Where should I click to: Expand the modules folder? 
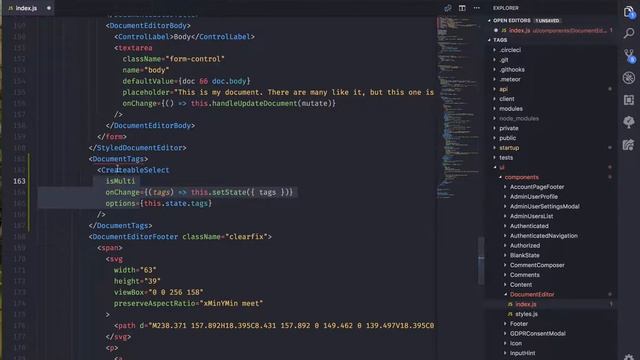[495, 109]
